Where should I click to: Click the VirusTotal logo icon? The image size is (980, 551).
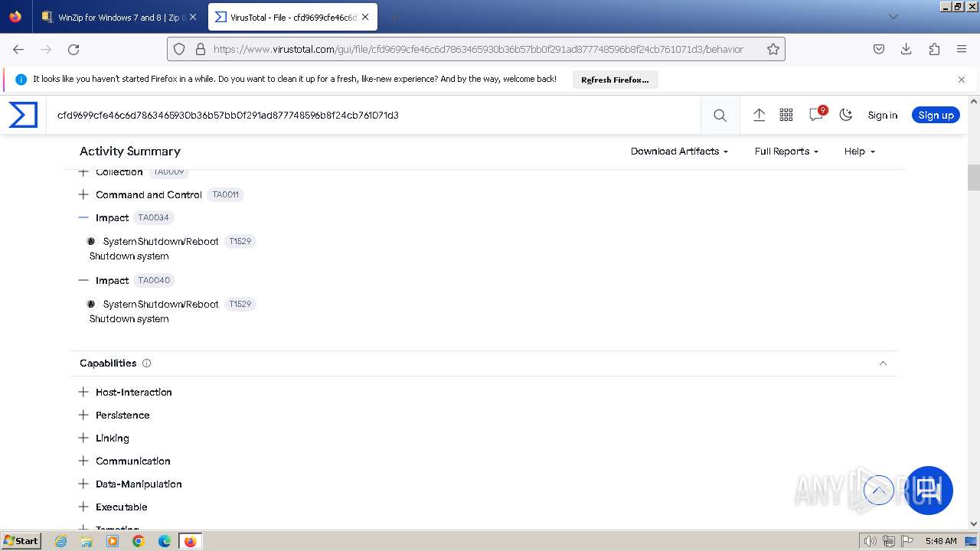23,115
